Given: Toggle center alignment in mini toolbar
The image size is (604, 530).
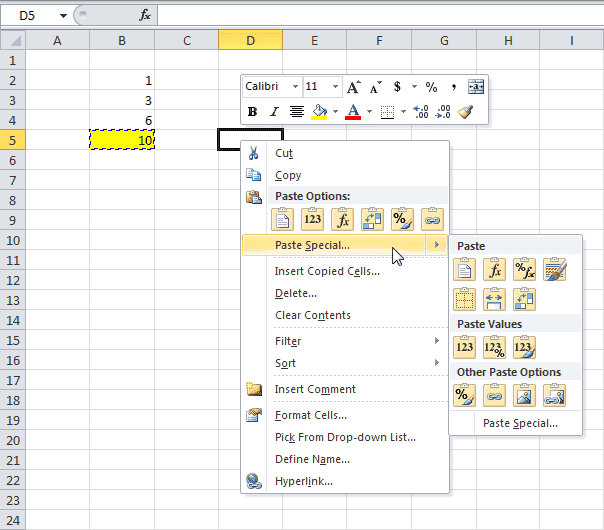Looking at the screenshot, I should click(x=297, y=112).
